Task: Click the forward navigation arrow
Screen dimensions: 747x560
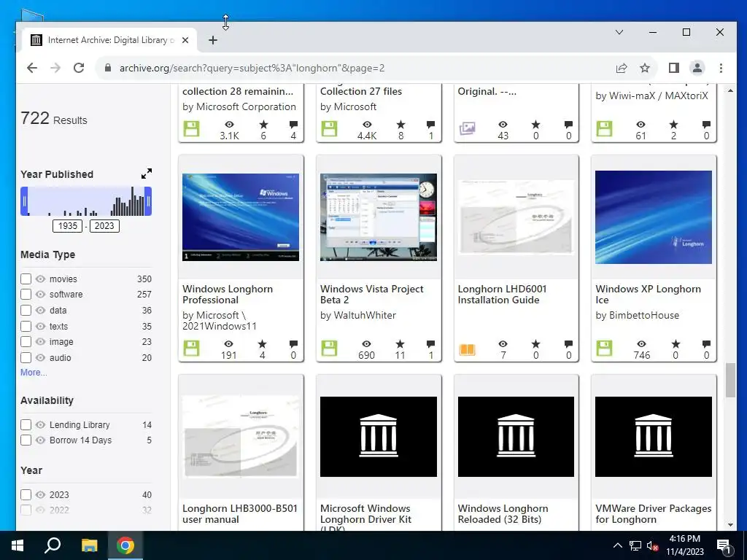Action: pos(55,68)
